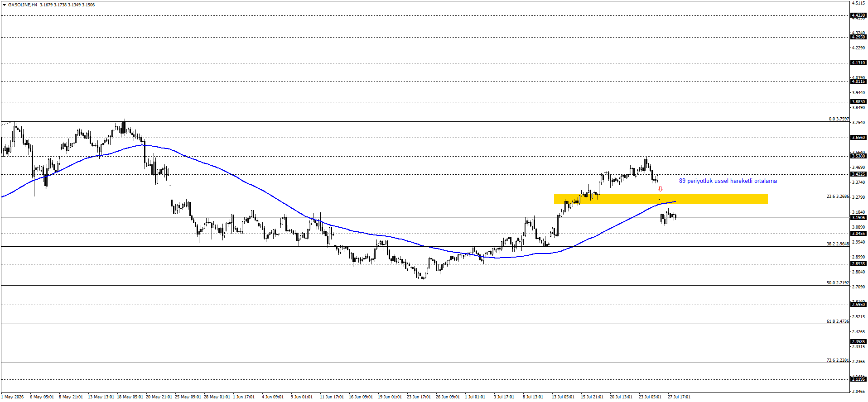Select the 73.6 2.2281 Fibonacci level label
This screenshot has height=402, width=868.
[x=838, y=360]
